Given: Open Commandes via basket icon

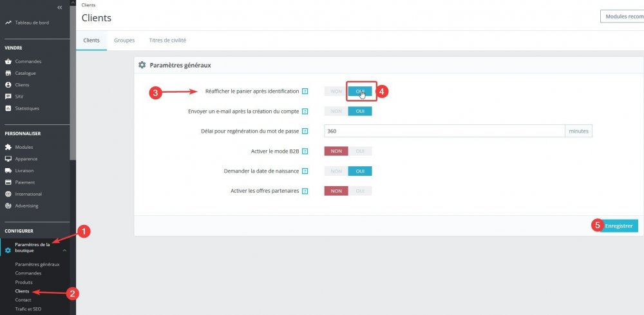Looking at the screenshot, I should click(8, 62).
